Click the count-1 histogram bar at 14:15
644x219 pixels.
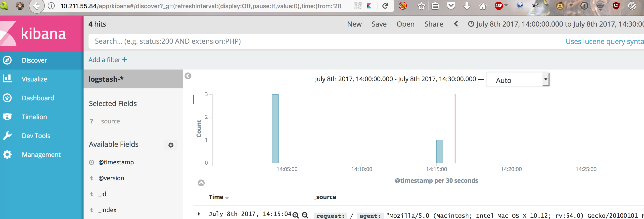pos(440,151)
